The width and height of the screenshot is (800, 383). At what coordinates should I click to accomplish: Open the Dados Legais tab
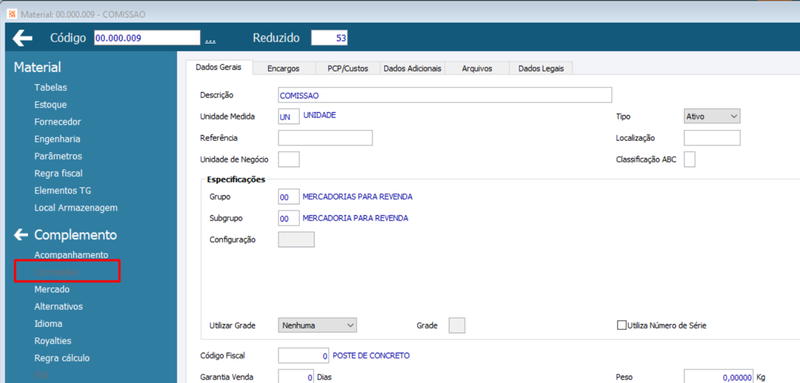[x=541, y=68]
